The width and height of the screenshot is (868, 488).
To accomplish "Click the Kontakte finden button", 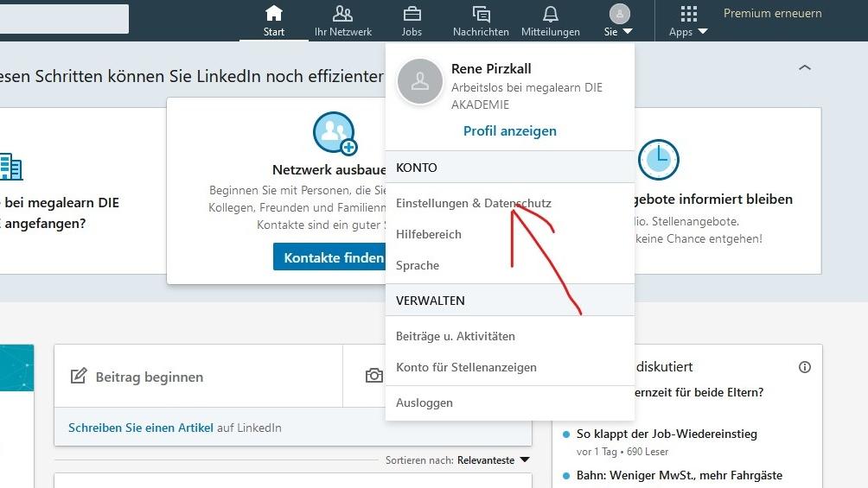I will click(329, 258).
